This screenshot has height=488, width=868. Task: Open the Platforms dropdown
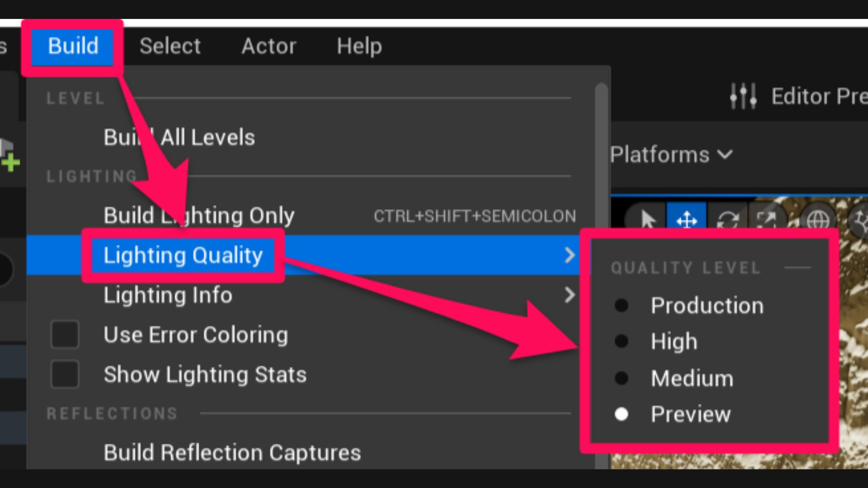coord(671,155)
